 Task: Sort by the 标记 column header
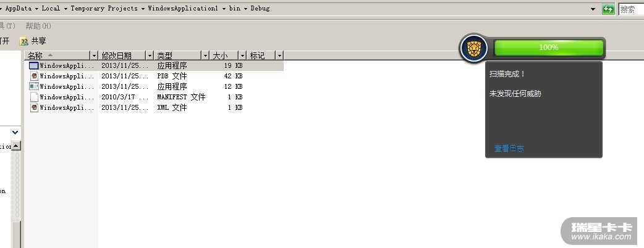[261, 56]
